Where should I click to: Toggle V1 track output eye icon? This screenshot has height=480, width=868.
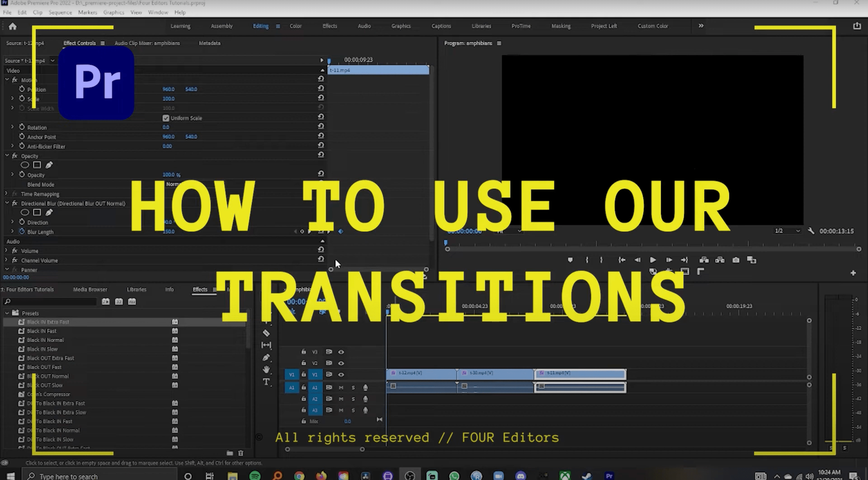(341, 375)
